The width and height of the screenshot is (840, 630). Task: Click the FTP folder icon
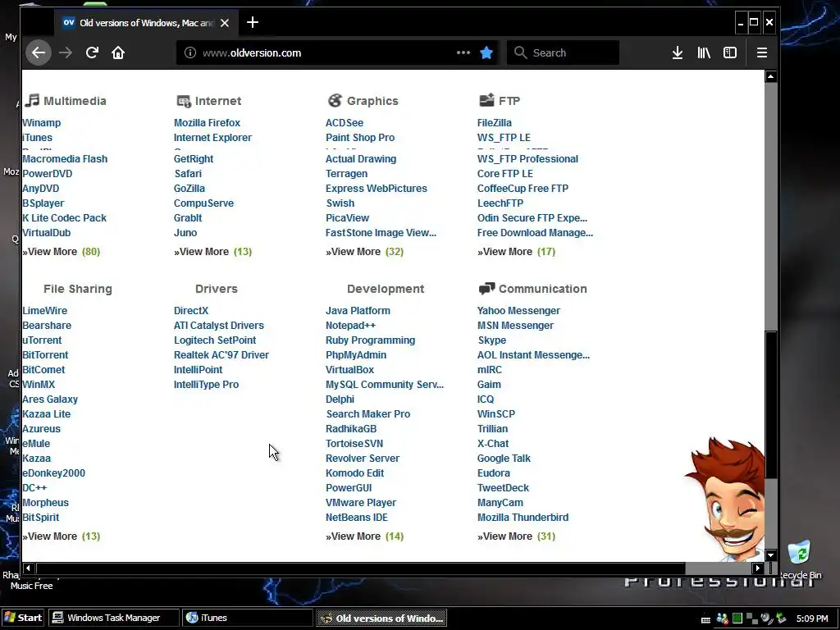pos(486,99)
